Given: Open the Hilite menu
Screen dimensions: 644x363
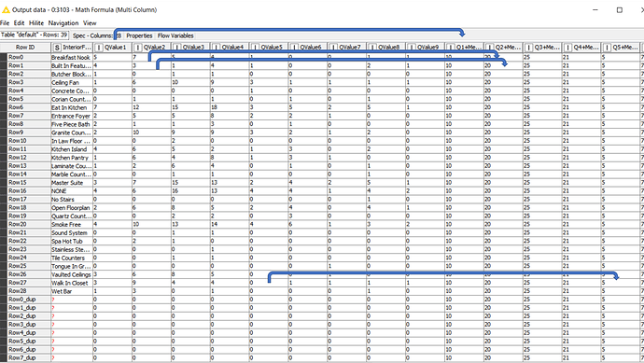Looking at the screenshot, I should tap(36, 23).
